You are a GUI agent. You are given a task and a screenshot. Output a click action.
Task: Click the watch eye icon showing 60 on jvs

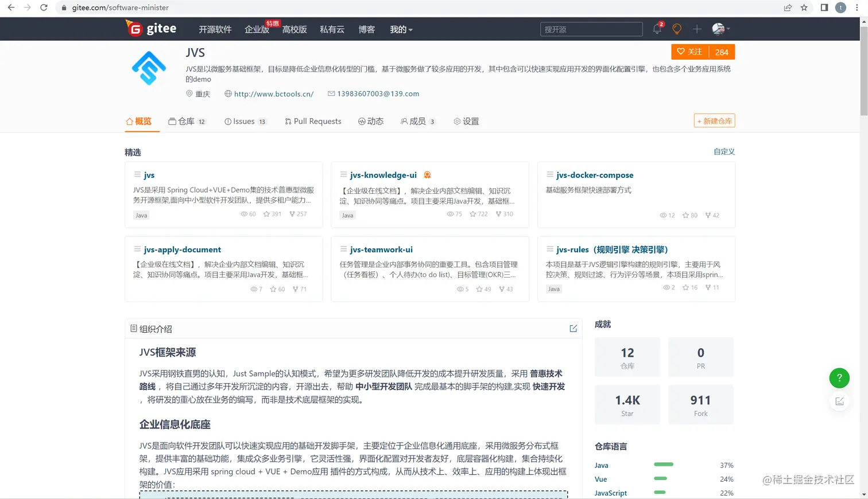tap(244, 214)
